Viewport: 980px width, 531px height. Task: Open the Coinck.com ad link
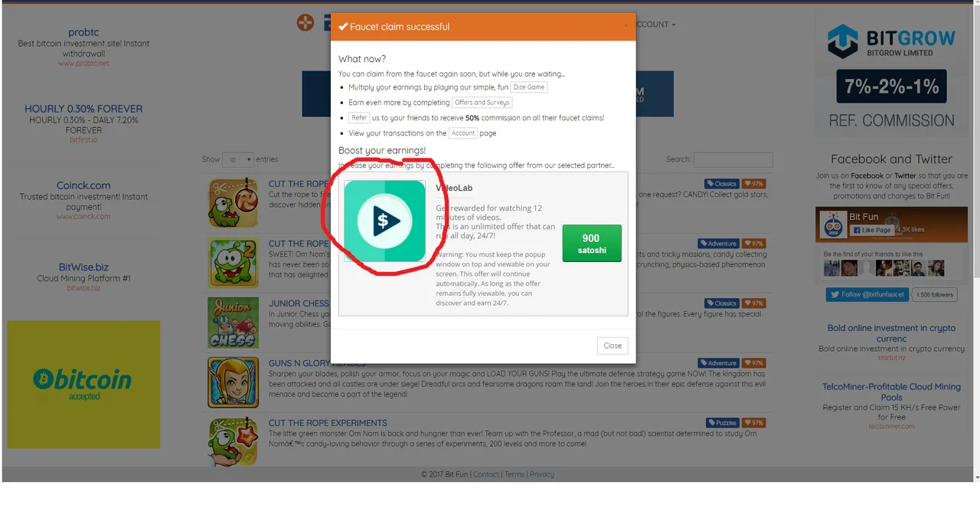(83, 185)
